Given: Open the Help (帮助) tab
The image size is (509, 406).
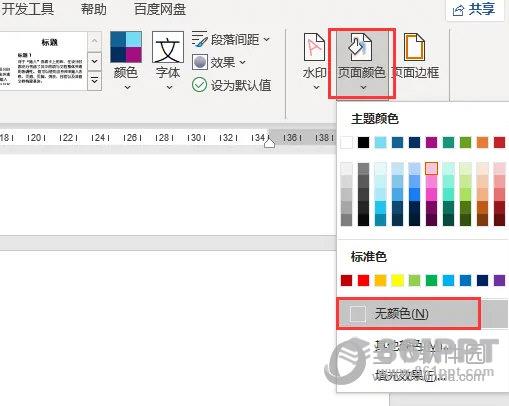Looking at the screenshot, I should click(94, 9).
